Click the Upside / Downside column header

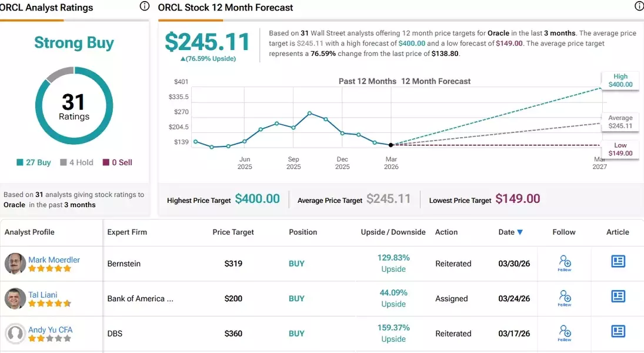(x=393, y=232)
